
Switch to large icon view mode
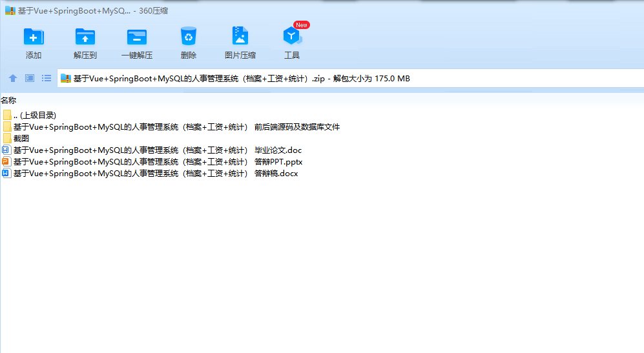pyautogui.click(x=30, y=78)
